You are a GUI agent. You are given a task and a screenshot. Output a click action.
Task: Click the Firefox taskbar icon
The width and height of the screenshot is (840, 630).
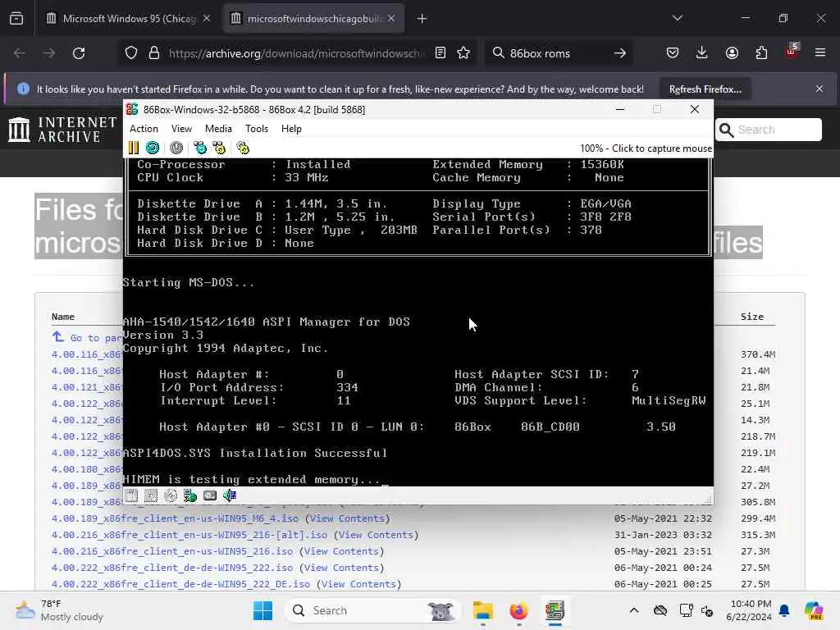tap(518, 610)
